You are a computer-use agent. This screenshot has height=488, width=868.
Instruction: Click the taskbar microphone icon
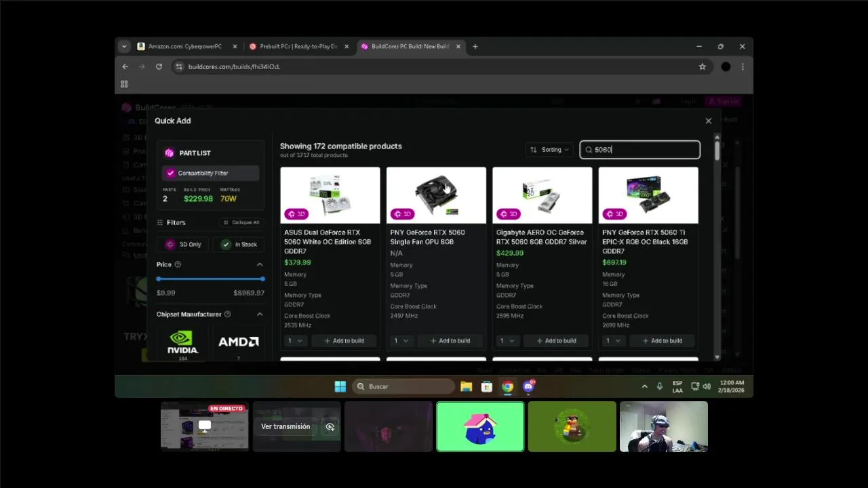tap(660, 386)
